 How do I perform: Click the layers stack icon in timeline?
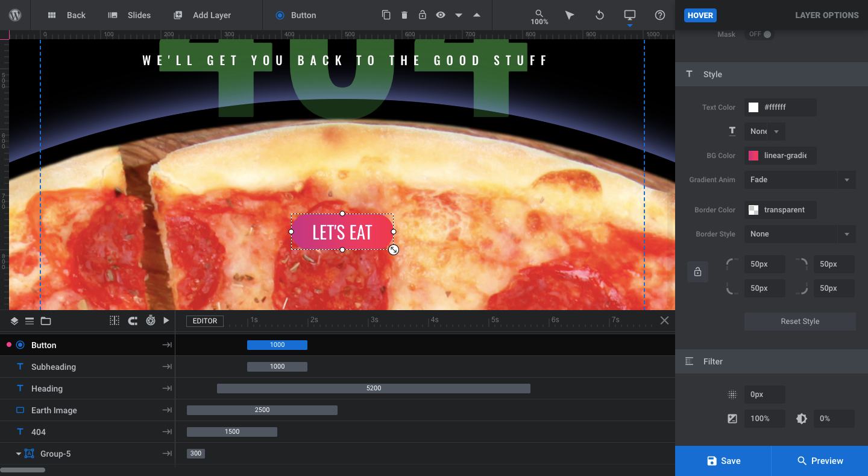[x=14, y=321]
